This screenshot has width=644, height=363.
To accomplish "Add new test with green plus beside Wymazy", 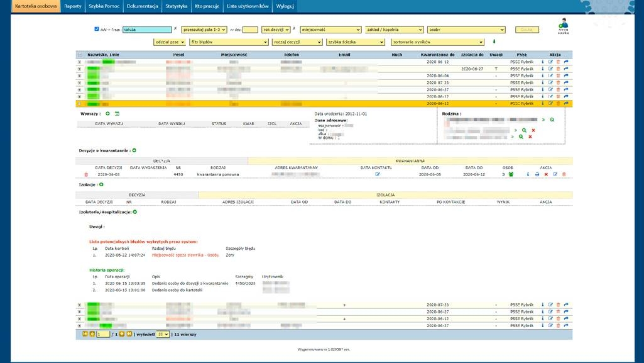I will [107, 113].
